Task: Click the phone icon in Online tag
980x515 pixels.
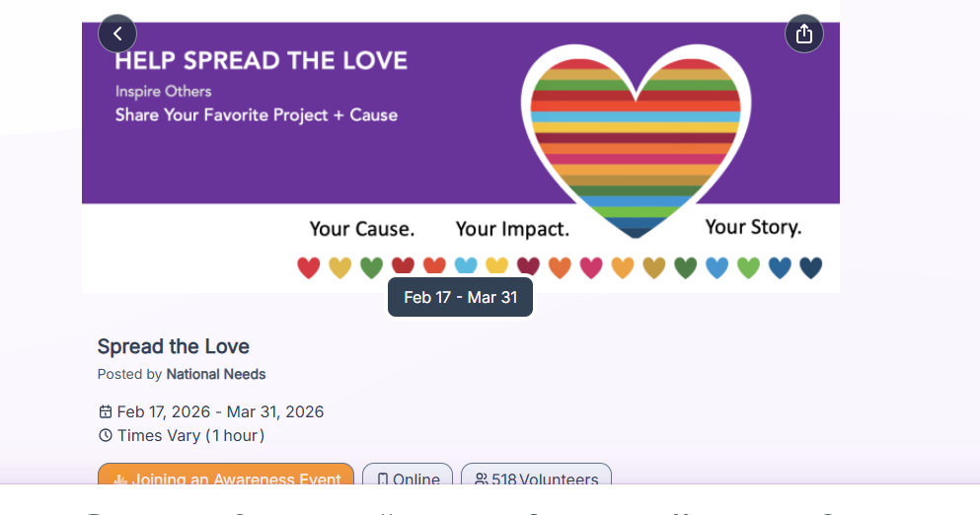Action: tap(382, 479)
